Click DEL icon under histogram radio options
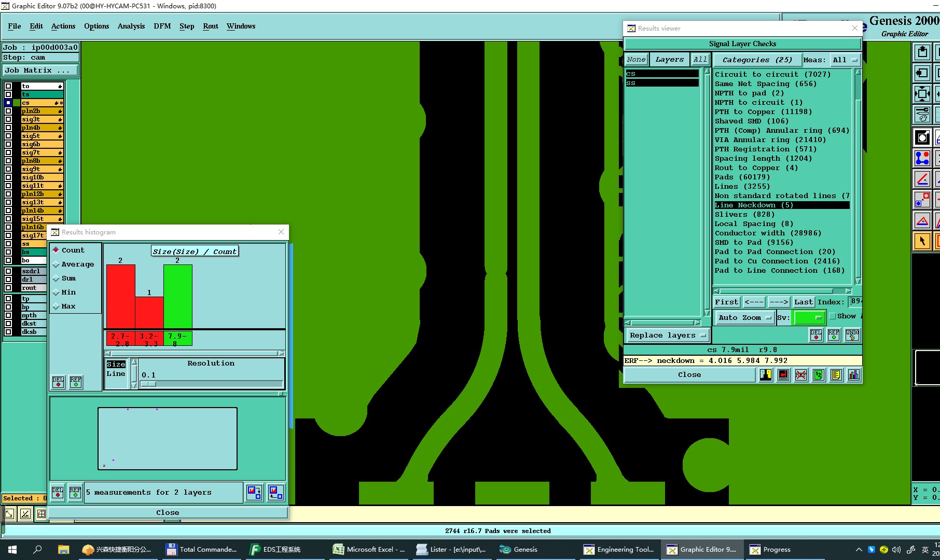Viewport: 940px width, 560px height. [58, 382]
